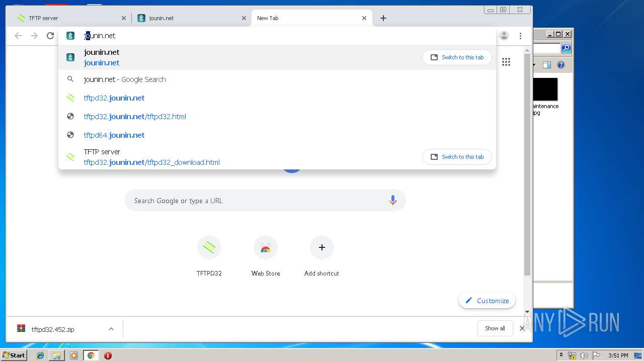Image resolution: width=644 pixels, height=362 pixels.
Task: Close the jounin.net tab
Action: tap(244, 18)
